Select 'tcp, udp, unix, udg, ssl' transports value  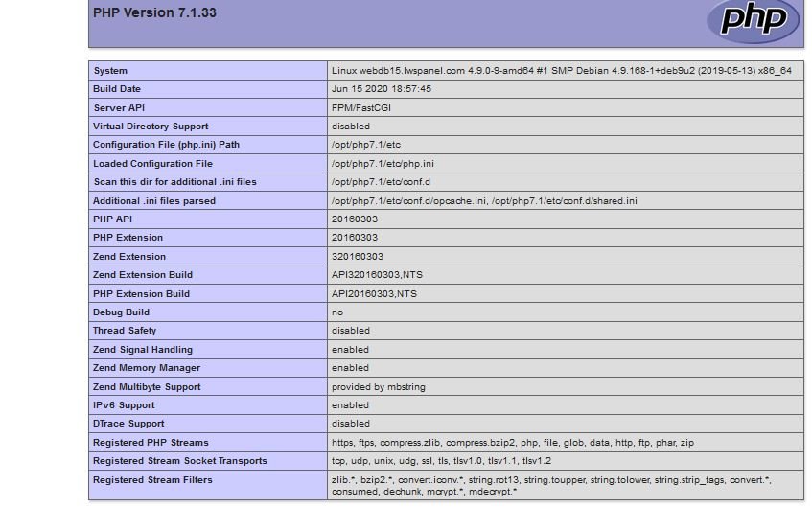pyautogui.click(x=441, y=461)
